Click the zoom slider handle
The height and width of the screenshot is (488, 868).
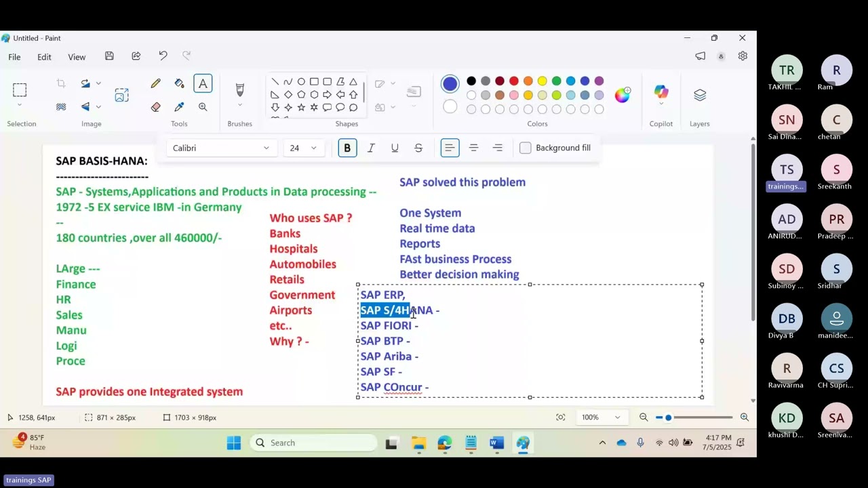[668, 418]
